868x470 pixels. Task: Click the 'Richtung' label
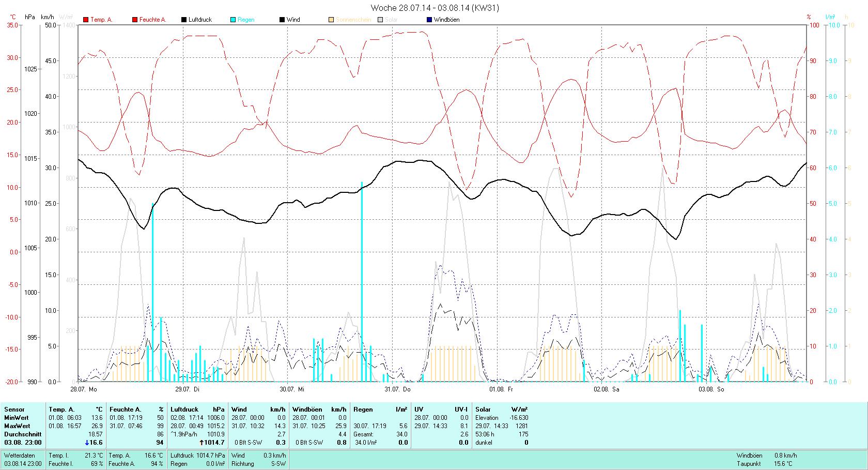[243, 464]
